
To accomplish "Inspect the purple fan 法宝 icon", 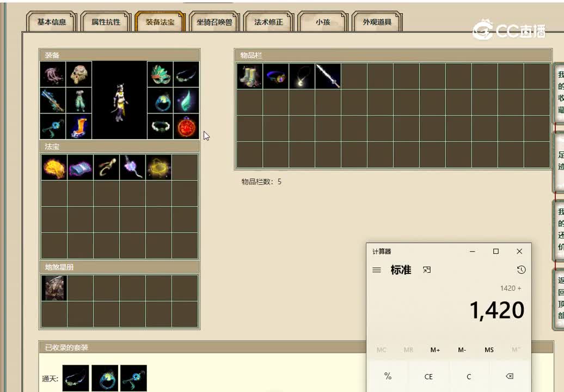I will pos(133,167).
